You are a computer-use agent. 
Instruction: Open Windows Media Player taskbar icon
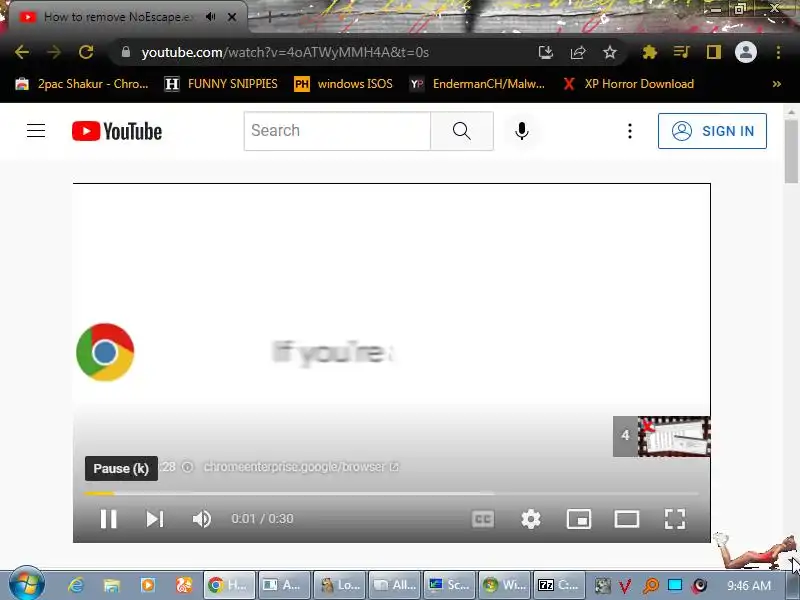coord(148,585)
